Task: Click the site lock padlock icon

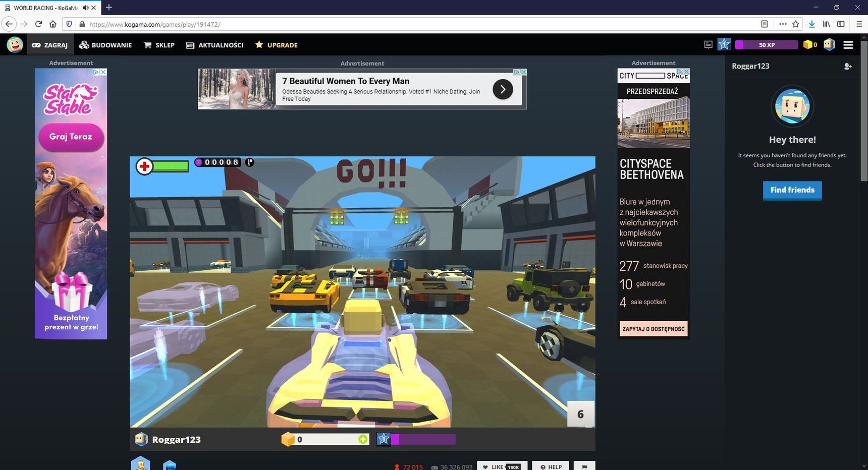Action: click(x=82, y=24)
